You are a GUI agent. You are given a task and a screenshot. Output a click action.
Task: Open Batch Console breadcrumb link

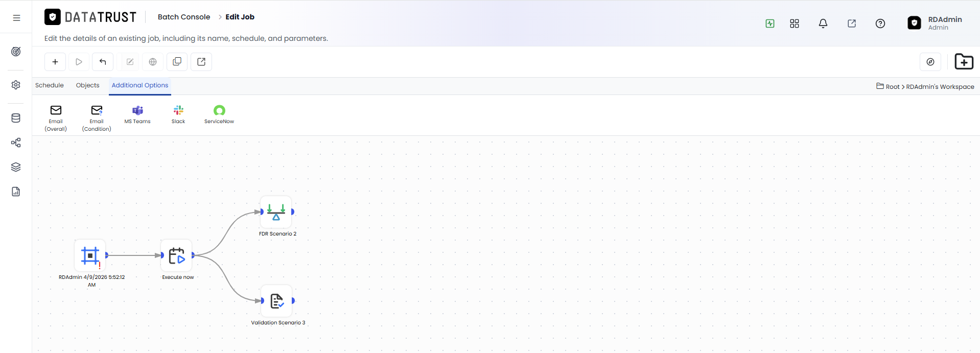click(184, 17)
